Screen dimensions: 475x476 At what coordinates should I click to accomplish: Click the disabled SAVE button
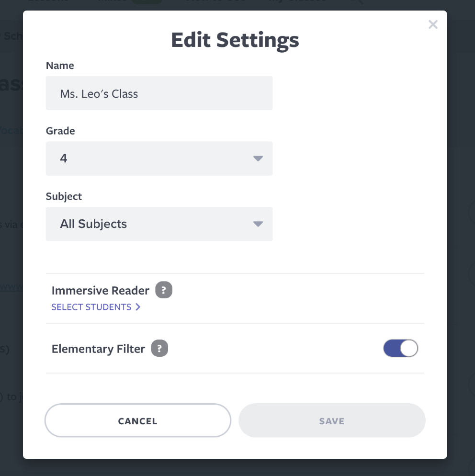click(x=331, y=420)
